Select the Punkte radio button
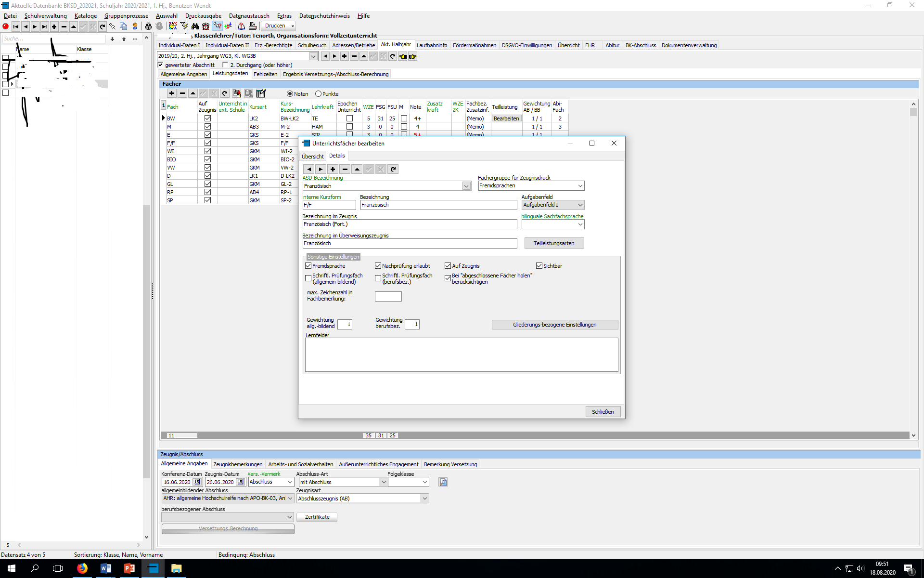The width and height of the screenshot is (924, 578). pos(318,94)
